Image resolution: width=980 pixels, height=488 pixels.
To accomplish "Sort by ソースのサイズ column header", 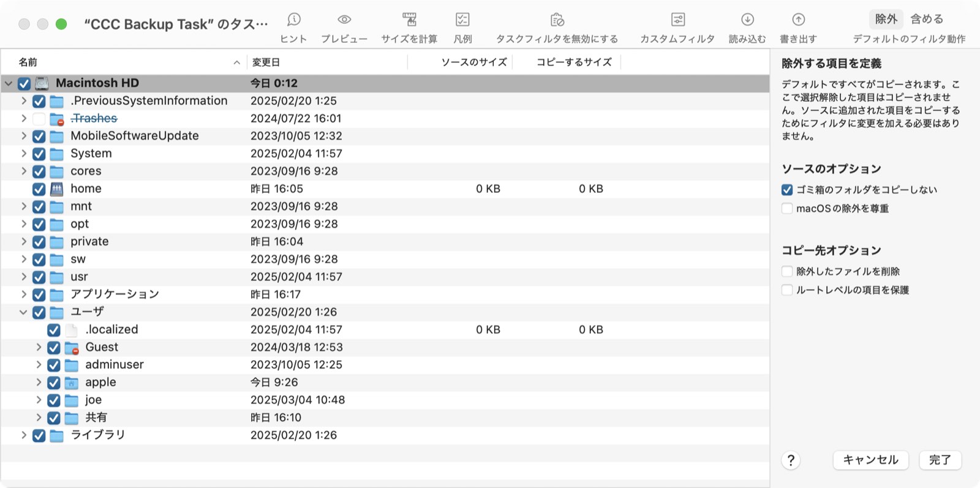I will (x=460, y=62).
